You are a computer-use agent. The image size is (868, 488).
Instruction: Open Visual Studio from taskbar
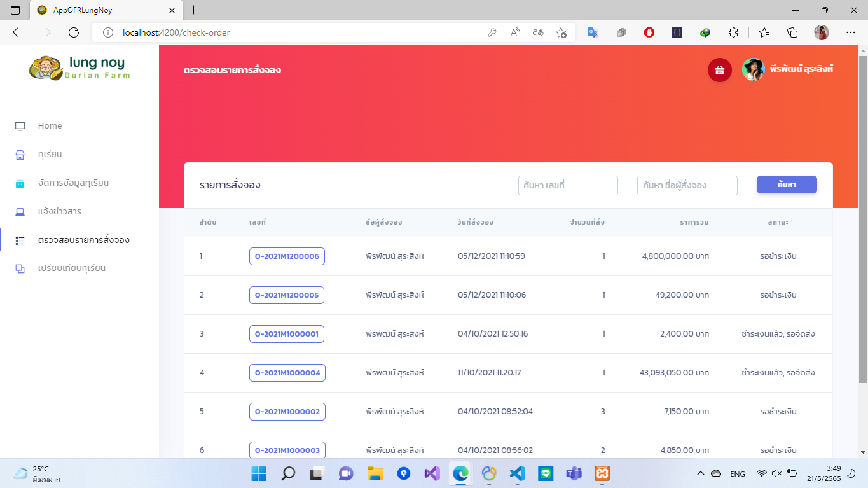[432, 473]
